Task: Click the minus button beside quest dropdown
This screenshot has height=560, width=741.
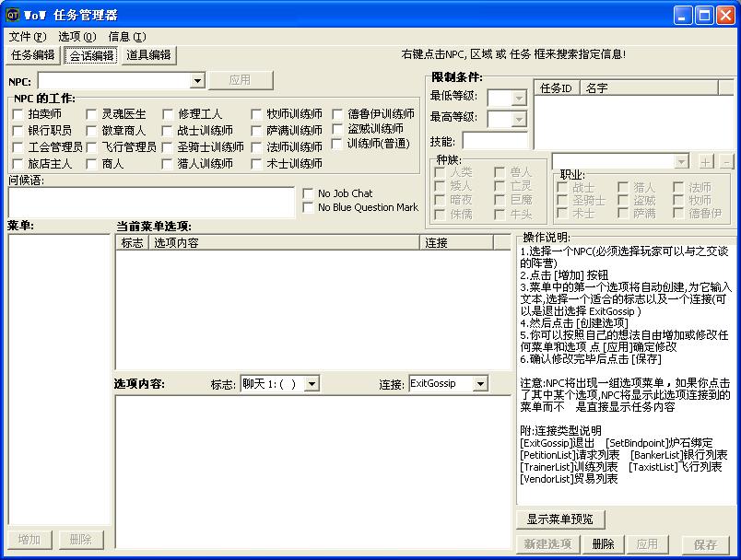Action: (x=726, y=162)
